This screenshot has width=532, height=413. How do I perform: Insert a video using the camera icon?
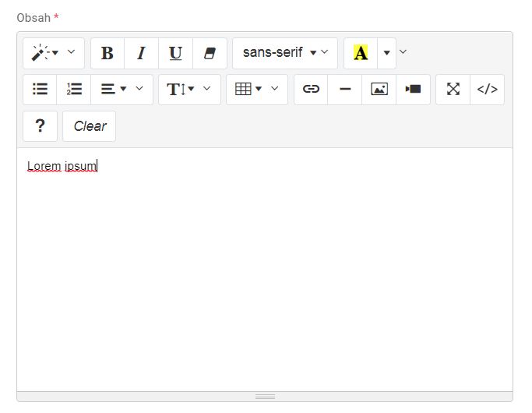tap(413, 90)
